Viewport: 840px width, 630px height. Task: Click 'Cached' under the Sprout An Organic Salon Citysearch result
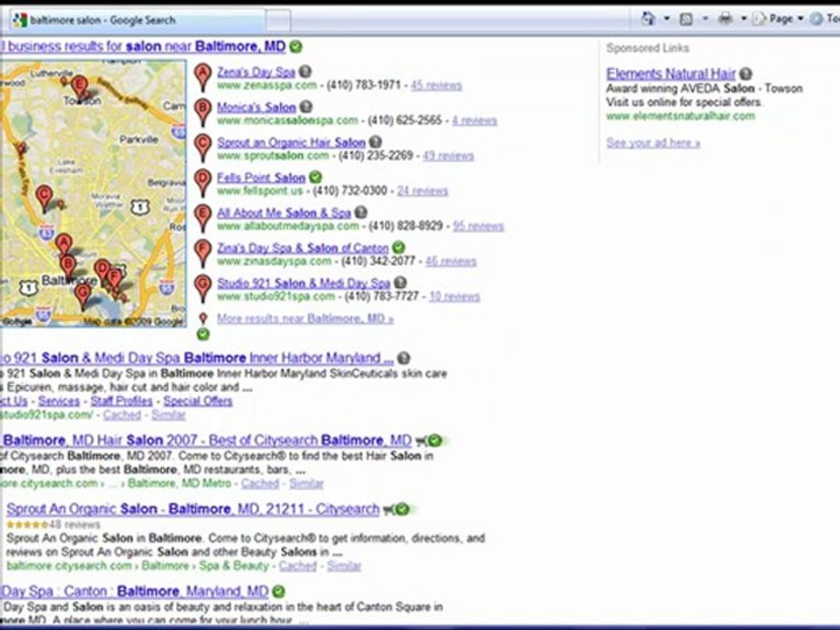click(297, 566)
